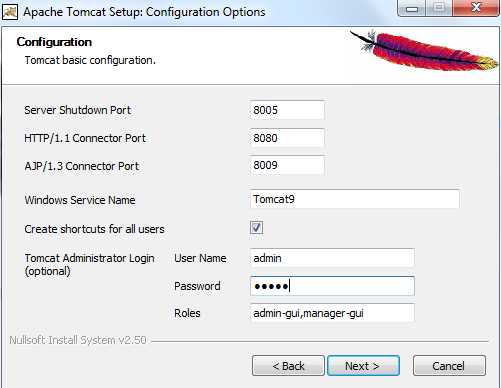Click the HTTP/1.1 Connector Port field
Viewport: 501px width, 388px height.
tap(287, 138)
